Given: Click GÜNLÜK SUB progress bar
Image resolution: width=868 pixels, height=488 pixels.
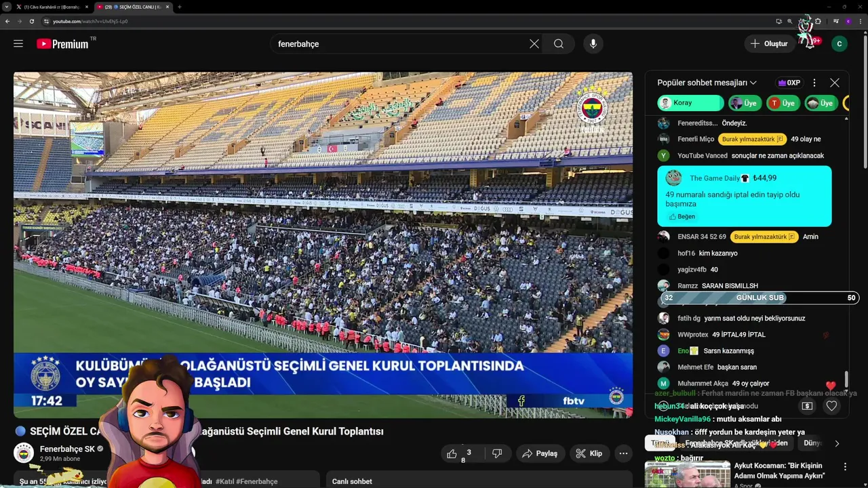Looking at the screenshot, I should coord(759,298).
